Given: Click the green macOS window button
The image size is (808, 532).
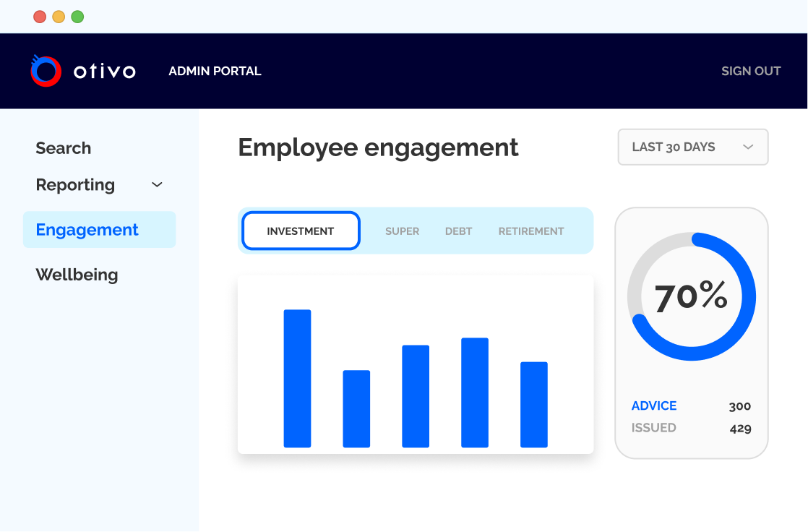Looking at the screenshot, I should (77, 16).
